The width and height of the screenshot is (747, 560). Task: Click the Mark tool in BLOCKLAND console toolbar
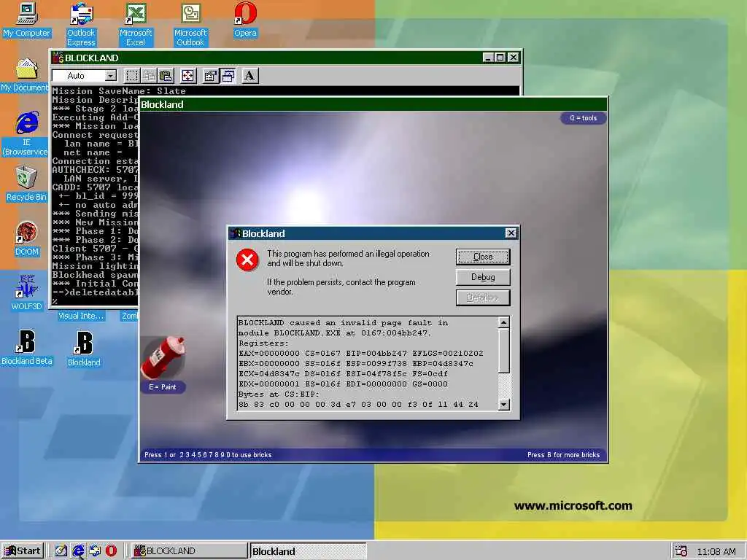tap(132, 76)
